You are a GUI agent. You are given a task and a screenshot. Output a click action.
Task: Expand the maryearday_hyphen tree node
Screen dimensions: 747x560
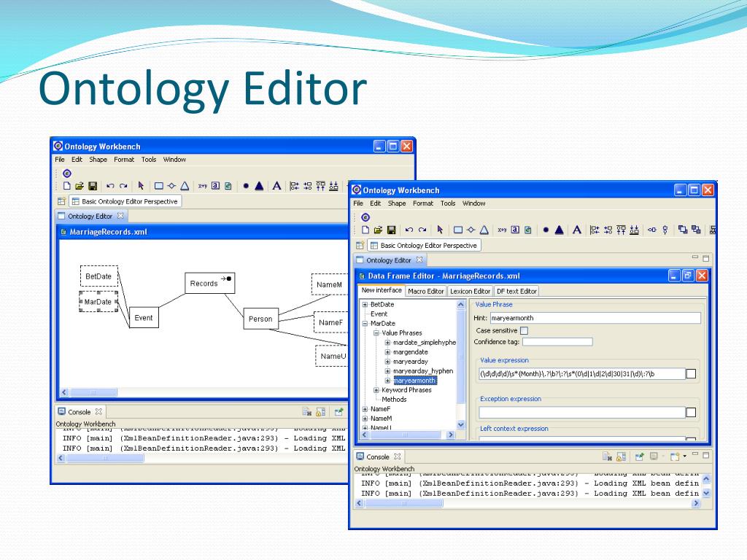[x=388, y=371]
